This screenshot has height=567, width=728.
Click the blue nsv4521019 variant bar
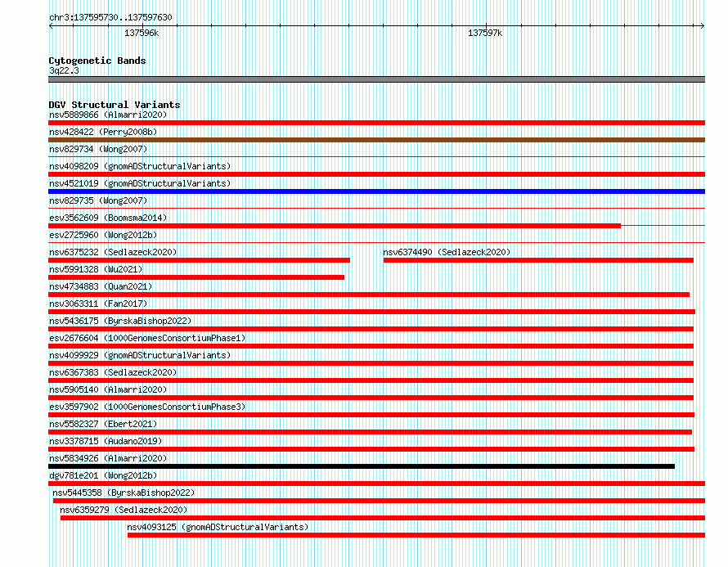tap(376, 191)
